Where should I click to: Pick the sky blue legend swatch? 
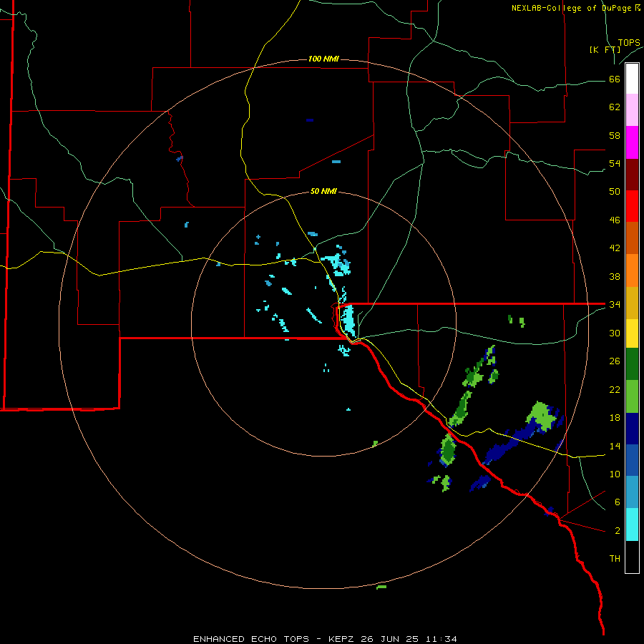pyautogui.click(x=632, y=492)
